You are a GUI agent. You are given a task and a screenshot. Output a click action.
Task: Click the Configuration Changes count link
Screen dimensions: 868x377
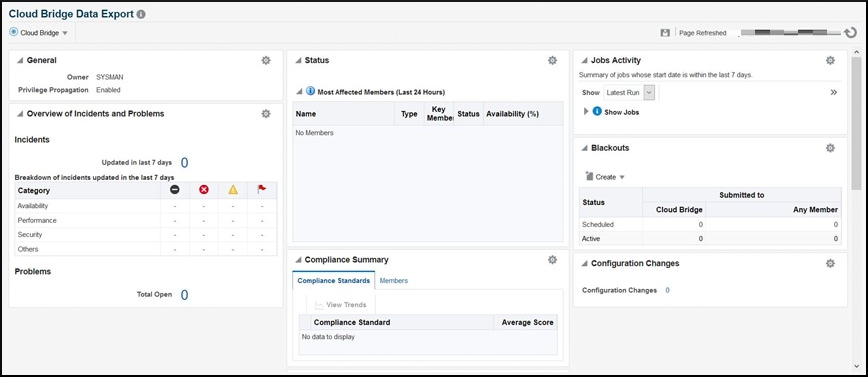point(667,290)
